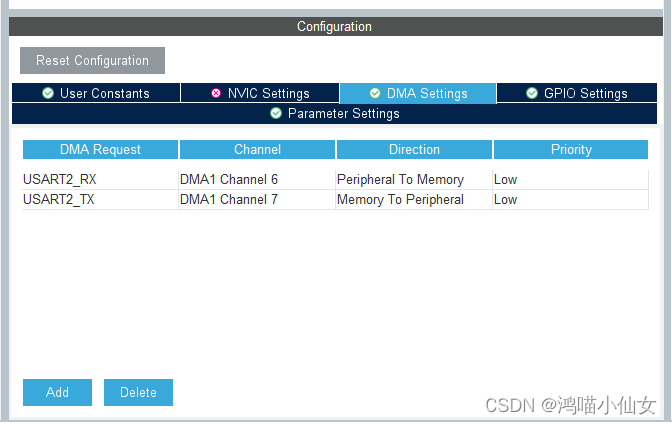This screenshot has height=424, width=672.
Task: Click the Memory To Peripheral direction cell
Action: [414, 200]
